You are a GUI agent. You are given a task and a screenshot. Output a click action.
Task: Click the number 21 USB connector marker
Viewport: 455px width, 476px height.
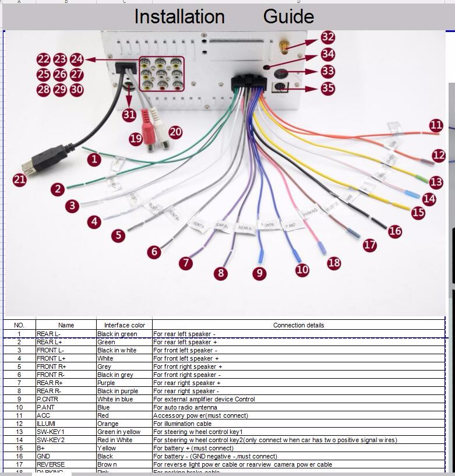(x=20, y=180)
